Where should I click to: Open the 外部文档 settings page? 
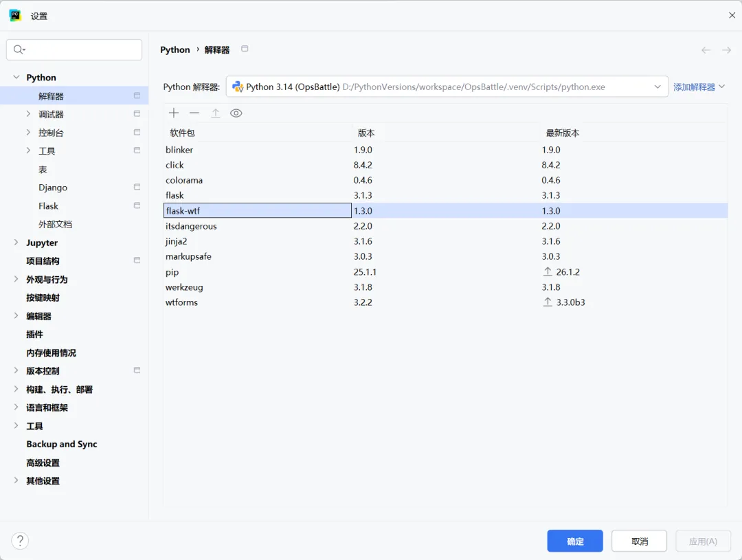pos(56,225)
